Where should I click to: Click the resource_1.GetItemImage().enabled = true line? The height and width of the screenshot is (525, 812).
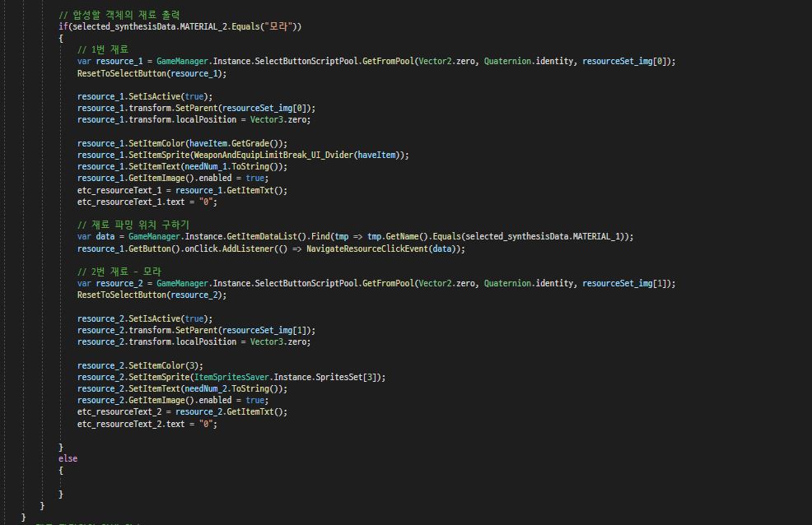pyautogui.click(x=172, y=178)
